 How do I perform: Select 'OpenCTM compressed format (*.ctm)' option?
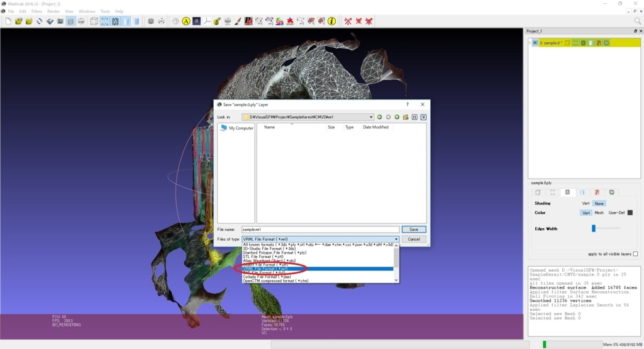pos(318,281)
